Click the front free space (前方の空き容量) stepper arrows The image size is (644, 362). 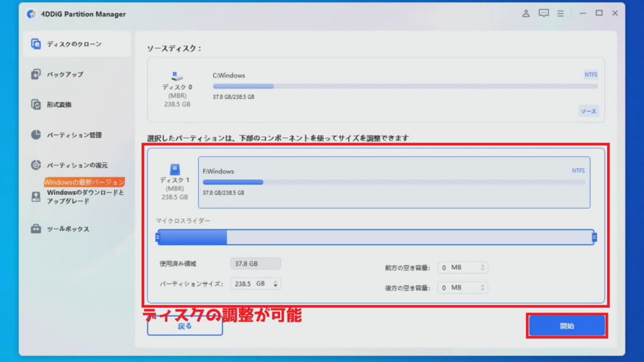(x=482, y=268)
